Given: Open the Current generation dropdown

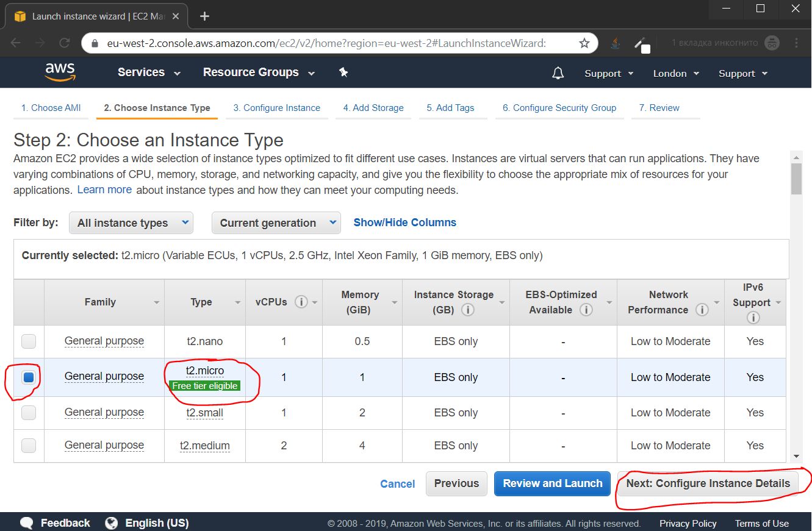Looking at the screenshot, I should 276,223.
